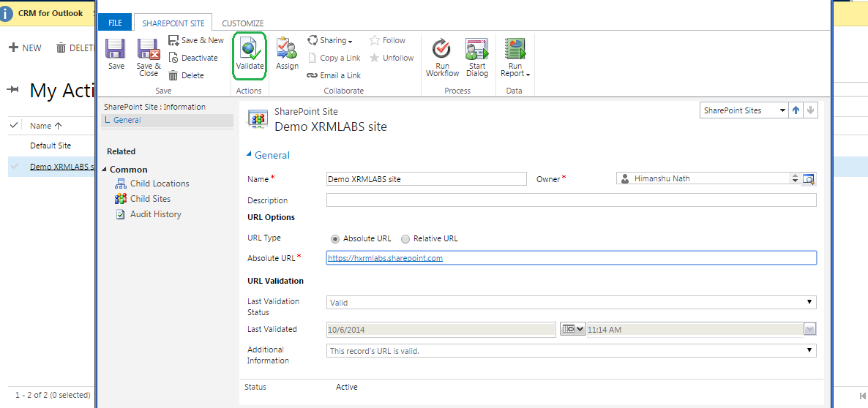Collapse the Common section
This screenshot has width=868, height=408.
coord(105,169)
